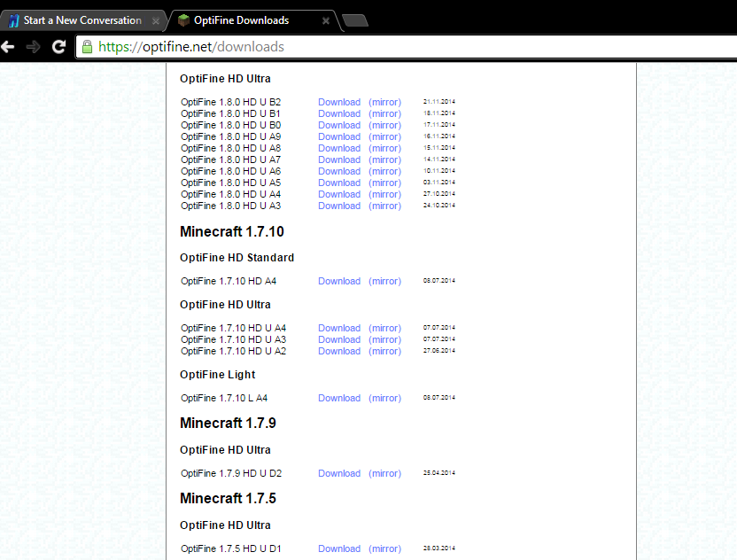The height and width of the screenshot is (560, 737).
Task: Open mirror for OptiFine 1.8.0 HD U A7
Action: [x=385, y=159]
